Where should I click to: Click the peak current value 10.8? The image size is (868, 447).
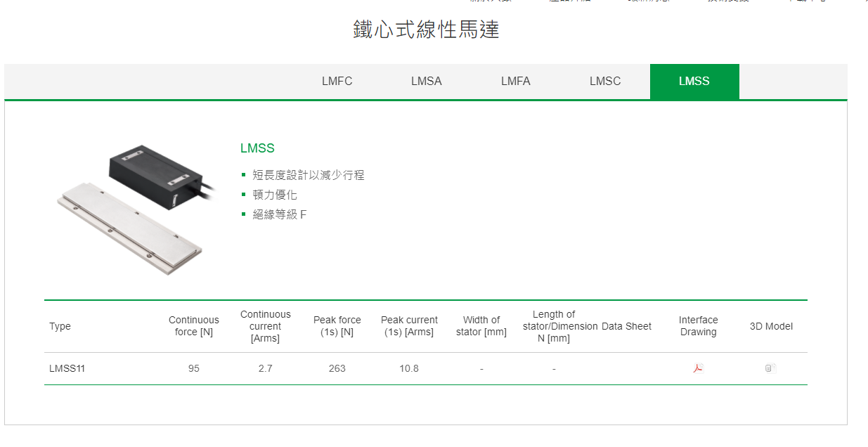pyautogui.click(x=409, y=368)
